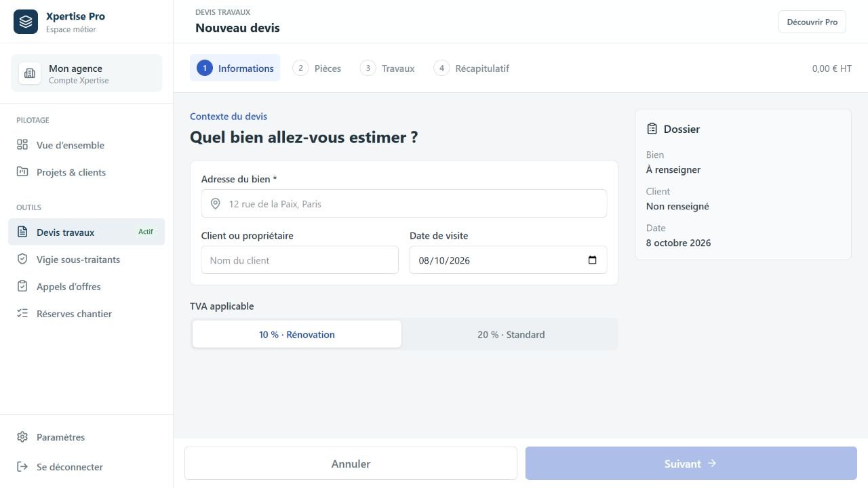Image resolution: width=868 pixels, height=488 pixels.
Task: Click the Appels d'offres clipboard icon
Action: 22,286
